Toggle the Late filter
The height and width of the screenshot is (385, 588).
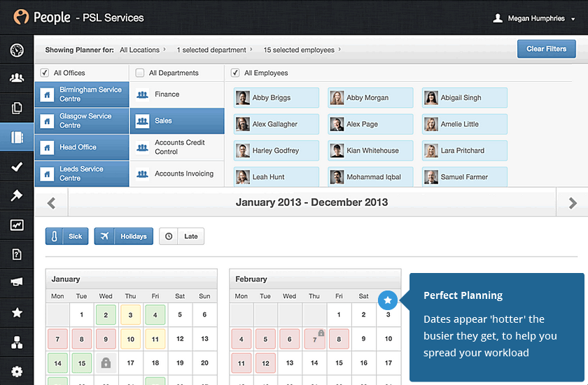[x=181, y=236]
